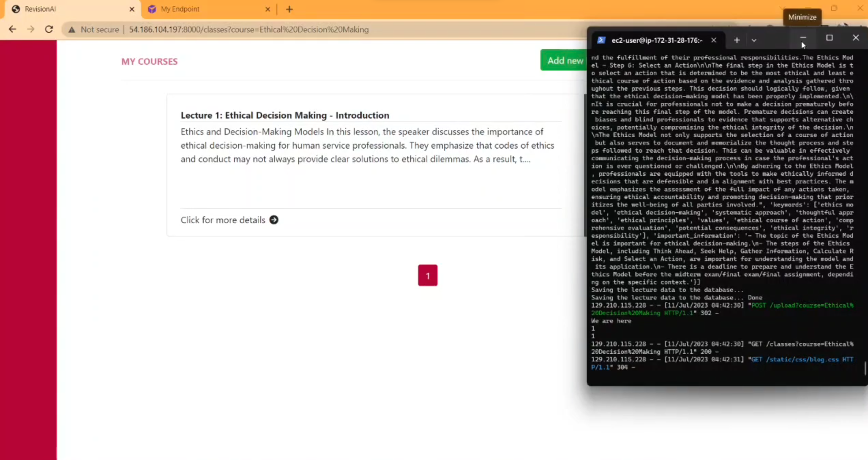Switch to the RevisionAI browser tab

[73, 9]
